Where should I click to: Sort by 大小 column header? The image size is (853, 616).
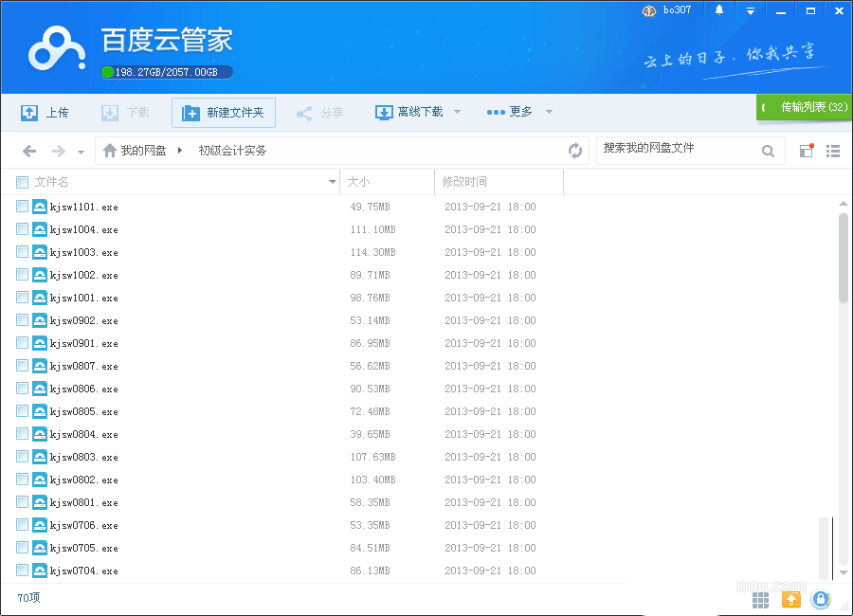pyautogui.click(x=358, y=182)
